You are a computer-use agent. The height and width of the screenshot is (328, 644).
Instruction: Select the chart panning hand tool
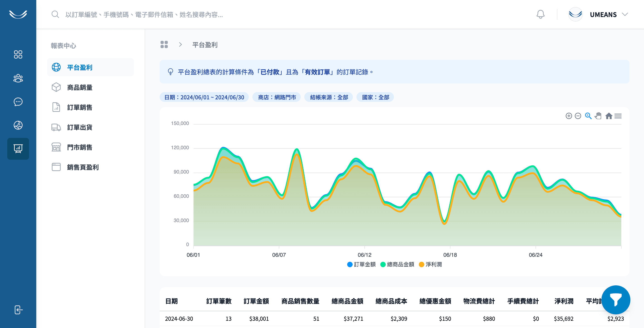coord(598,116)
